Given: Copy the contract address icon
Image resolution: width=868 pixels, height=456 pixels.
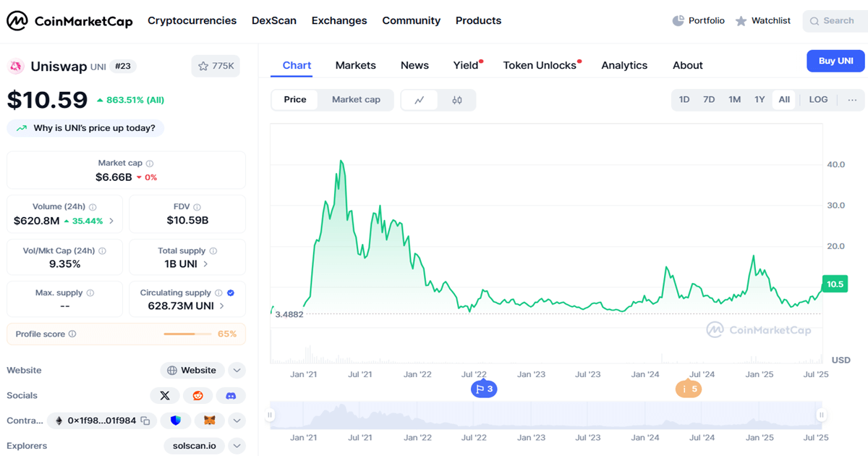Looking at the screenshot, I should click(145, 421).
